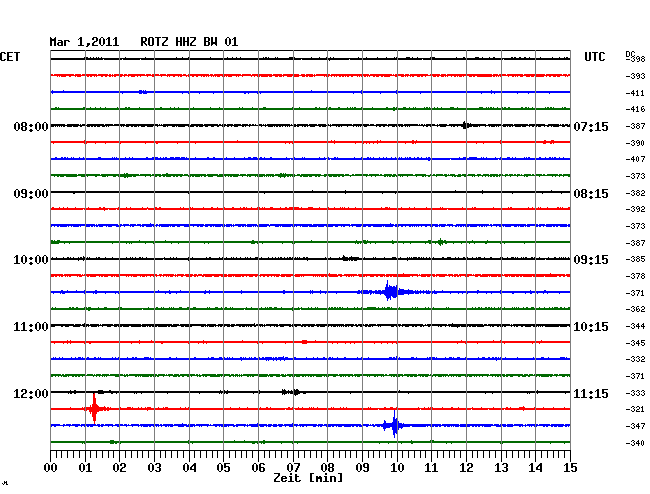The width and height of the screenshot is (650, 494).
Task: Click the 11:15 UTC time label
Action: point(591,393)
